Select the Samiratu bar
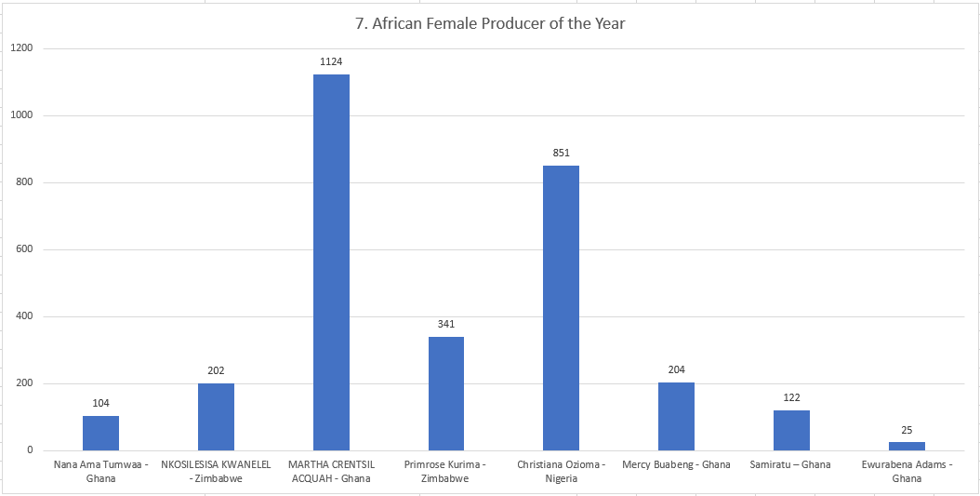Viewport: 980px width, 496px height. pos(791,430)
